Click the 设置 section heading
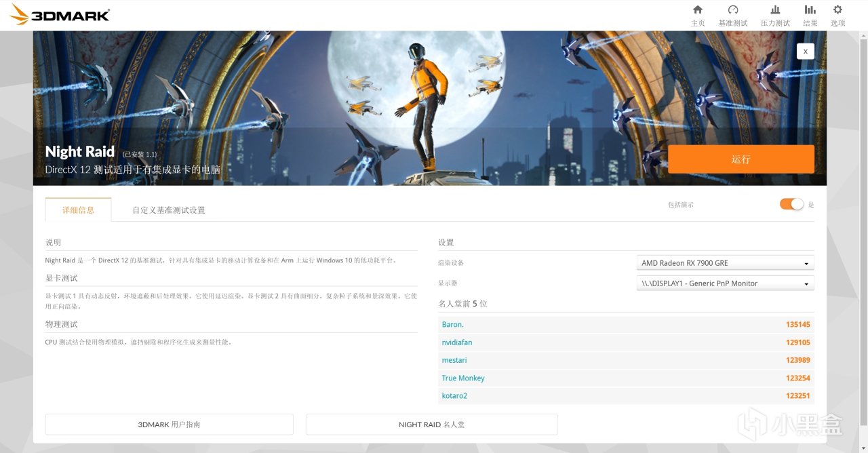The width and height of the screenshot is (868, 453). click(446, 242)
